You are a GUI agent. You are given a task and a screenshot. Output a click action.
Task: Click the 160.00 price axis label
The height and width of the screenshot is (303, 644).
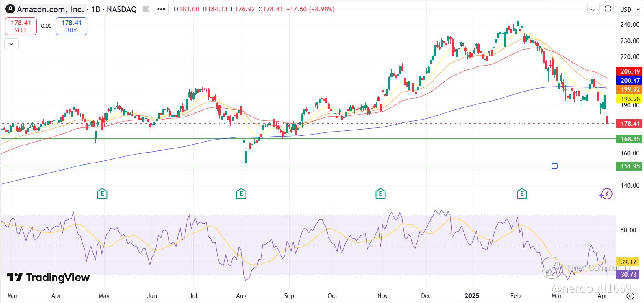pos(630,153)
